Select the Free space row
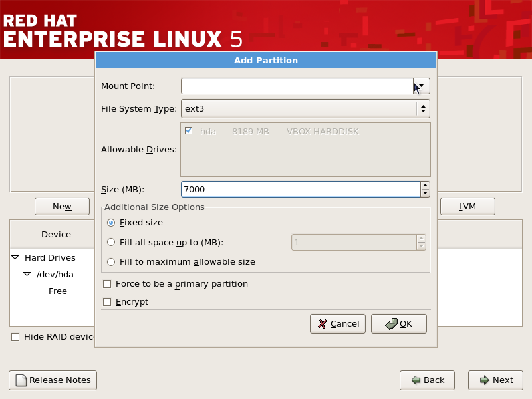The width and height of the screenshot is (532, 399). (x=58, y=291)
